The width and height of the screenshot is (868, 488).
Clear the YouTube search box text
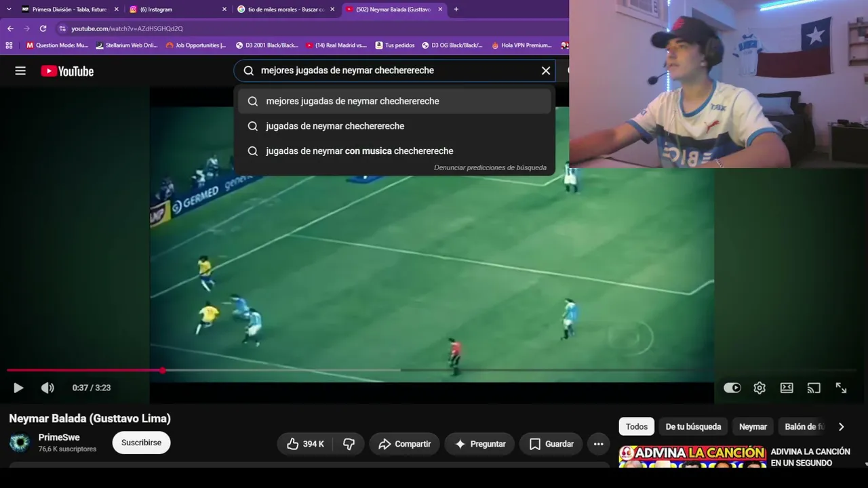(546, 70)
